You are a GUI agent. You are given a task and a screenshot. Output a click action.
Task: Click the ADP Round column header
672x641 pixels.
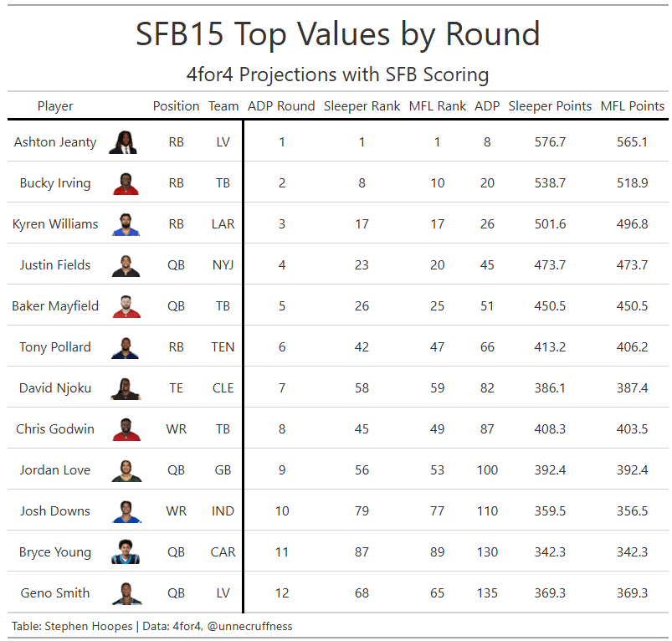(x=281, y=106)
